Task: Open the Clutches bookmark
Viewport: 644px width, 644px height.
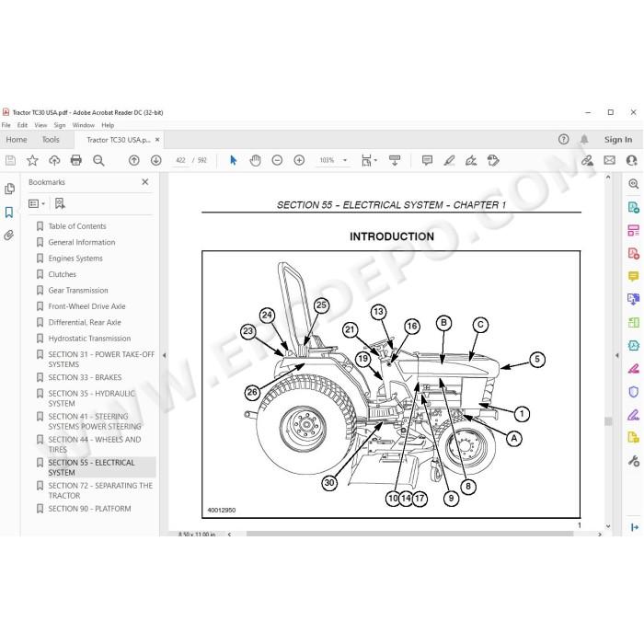Action: pyautogui.click(x=62, y=274)
